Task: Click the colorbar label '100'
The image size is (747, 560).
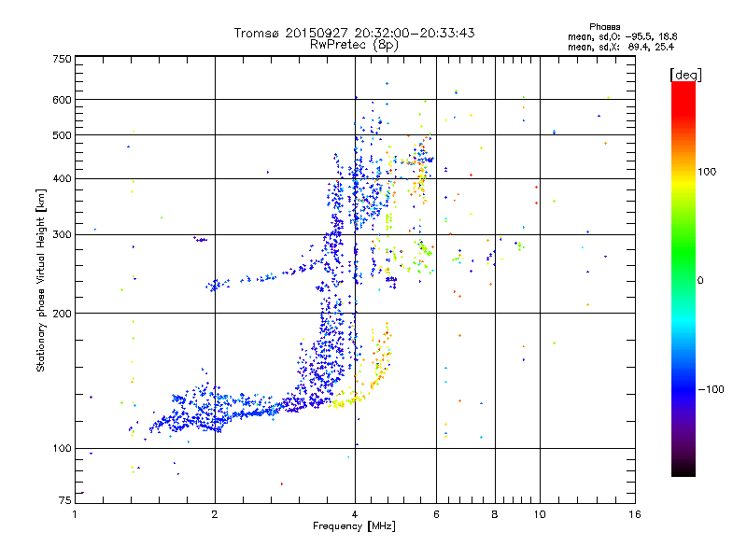Action: tap(707, 172)
